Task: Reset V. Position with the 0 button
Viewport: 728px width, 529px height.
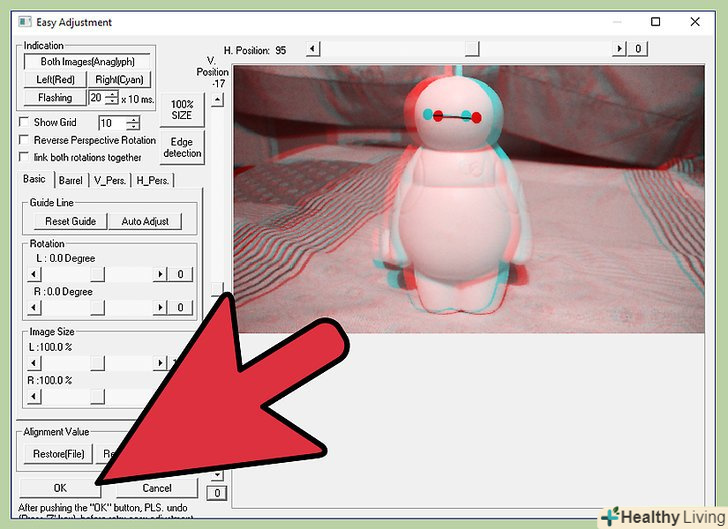Action: click(x=217, y=493)
